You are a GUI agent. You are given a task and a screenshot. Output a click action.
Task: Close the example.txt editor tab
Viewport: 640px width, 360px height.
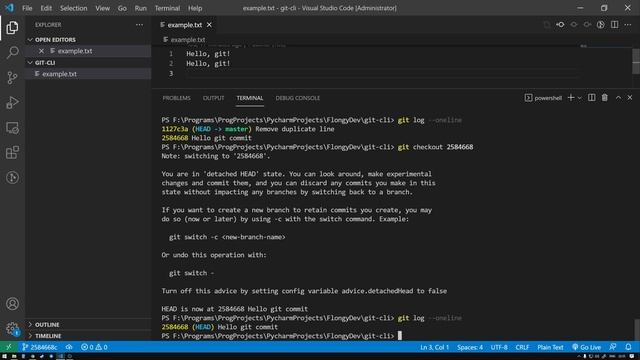209,25
